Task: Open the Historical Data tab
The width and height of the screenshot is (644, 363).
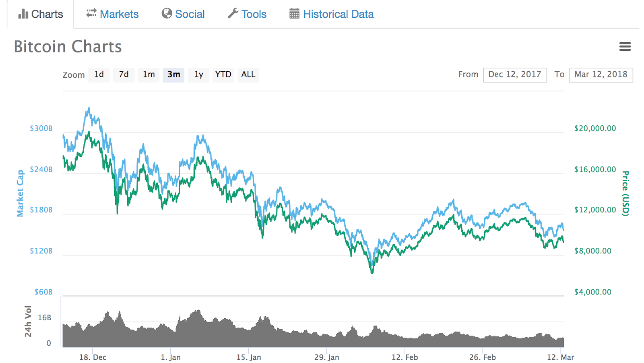Action: pos(338,14)
